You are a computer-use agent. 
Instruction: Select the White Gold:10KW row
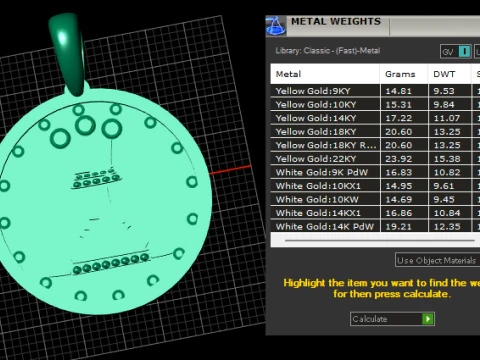tap(375, 199)
